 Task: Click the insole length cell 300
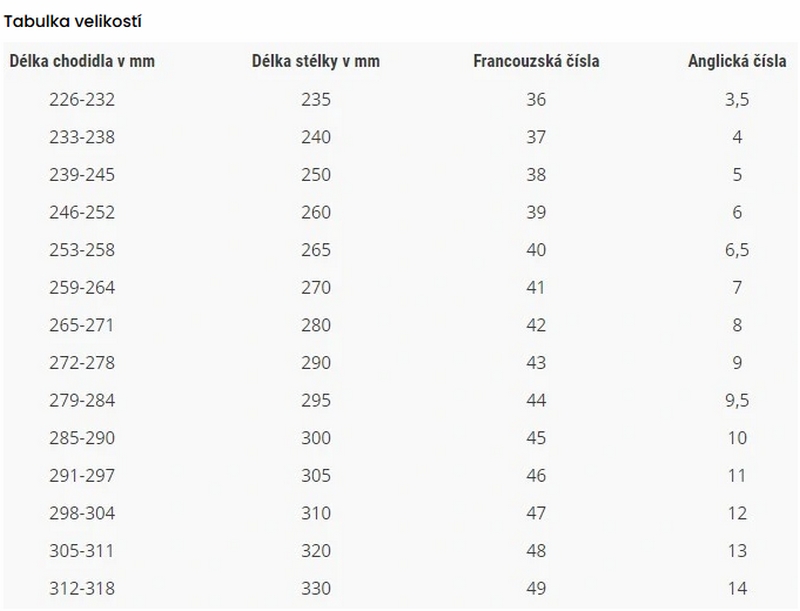(315, 438)
